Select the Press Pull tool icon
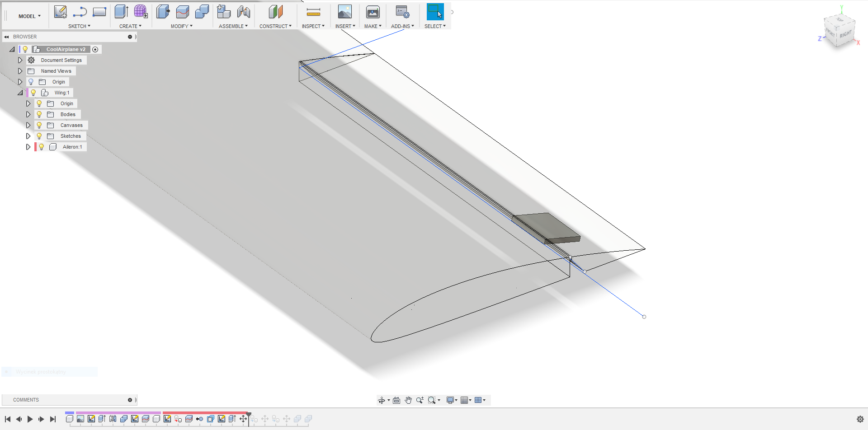This screenshot has width=868, height=430. 163,12
